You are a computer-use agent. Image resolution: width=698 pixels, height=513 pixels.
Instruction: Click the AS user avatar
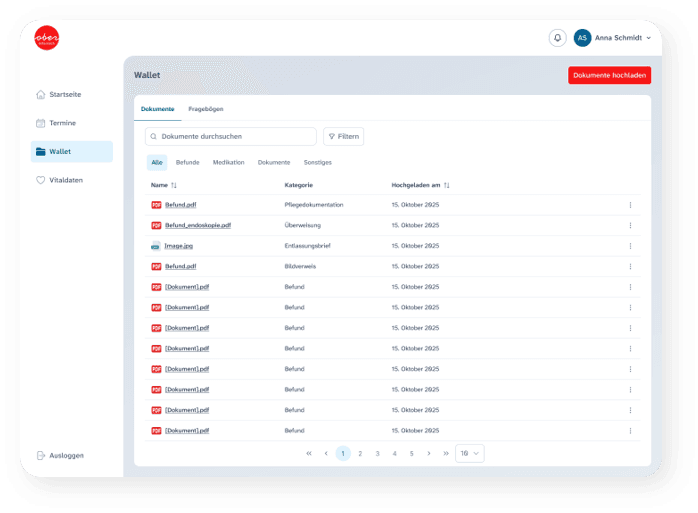pyautogui.click(x=582, y=38)
